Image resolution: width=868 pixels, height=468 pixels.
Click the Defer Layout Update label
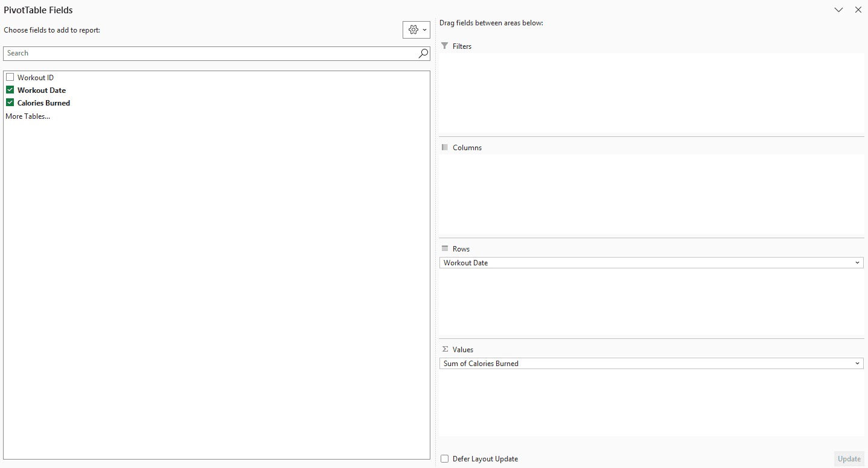tap(485, 459)
